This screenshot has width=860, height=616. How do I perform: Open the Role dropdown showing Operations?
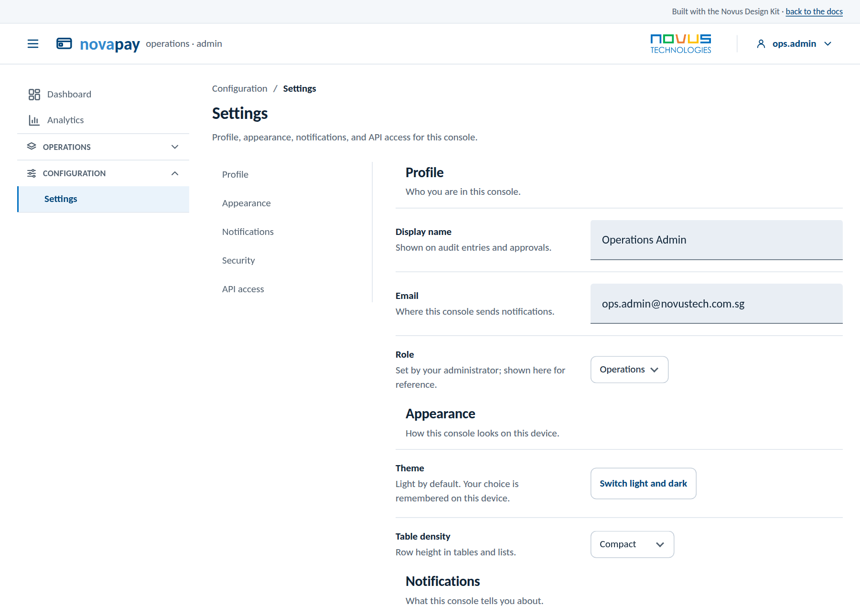point(629,370)
